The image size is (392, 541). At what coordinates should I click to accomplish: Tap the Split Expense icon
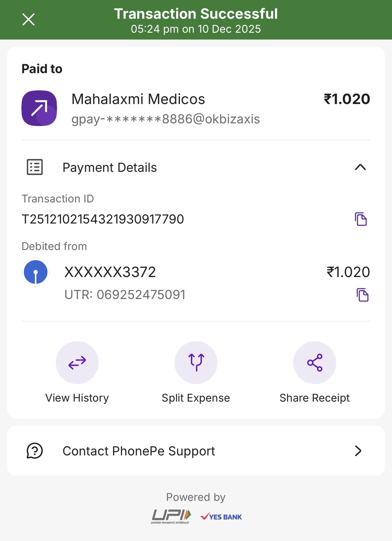[196, 363]
